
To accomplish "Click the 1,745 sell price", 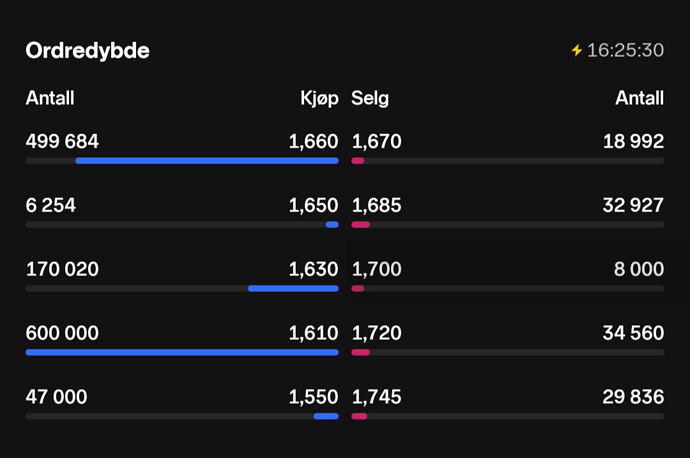I will (x=377, y=397).
